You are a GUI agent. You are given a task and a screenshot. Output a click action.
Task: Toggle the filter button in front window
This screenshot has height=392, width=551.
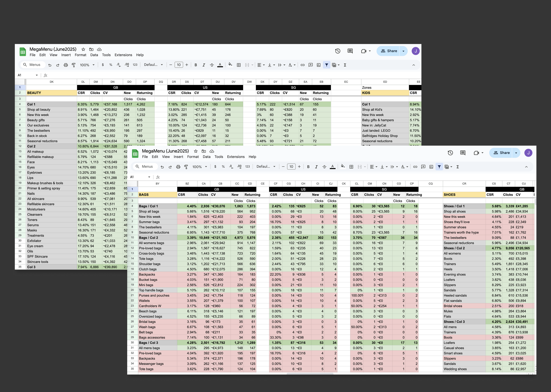[x=439, y=167]
